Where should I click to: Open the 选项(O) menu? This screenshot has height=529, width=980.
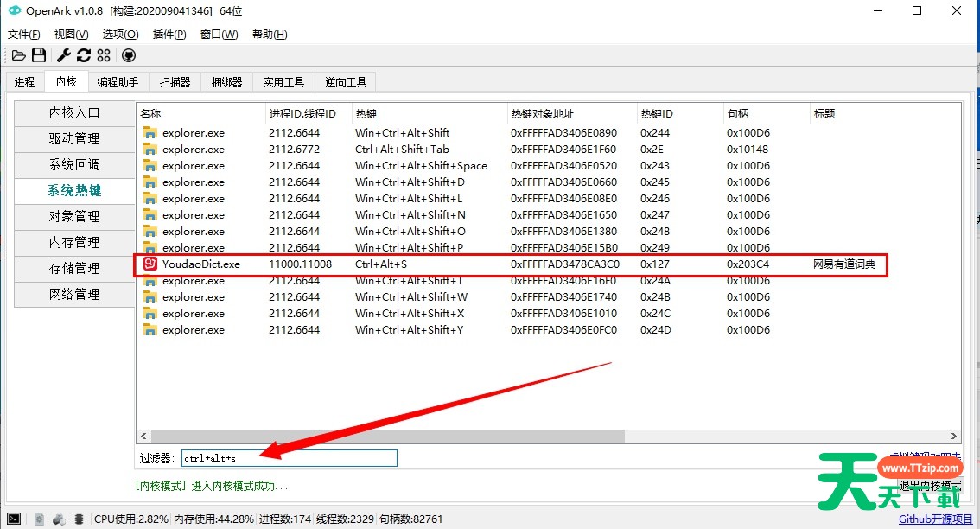tap(120, 35)
